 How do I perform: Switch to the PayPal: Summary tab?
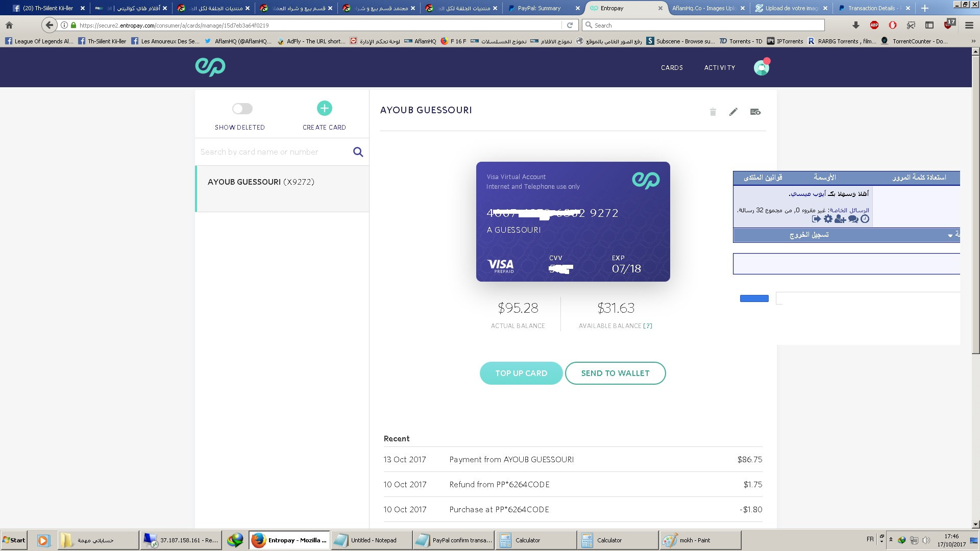[x=539, y=8]
